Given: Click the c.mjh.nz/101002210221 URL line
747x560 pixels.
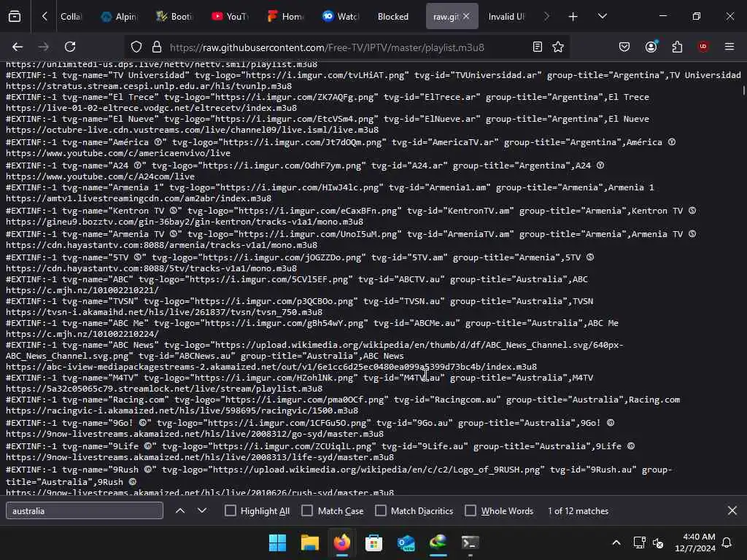Looking at the screenshot, I should point(82,290).
